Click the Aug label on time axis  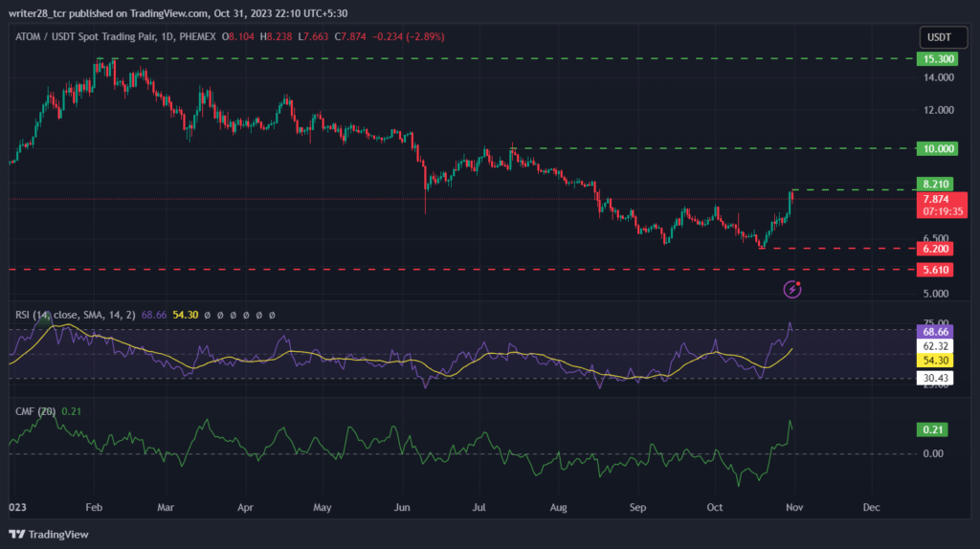558,507
